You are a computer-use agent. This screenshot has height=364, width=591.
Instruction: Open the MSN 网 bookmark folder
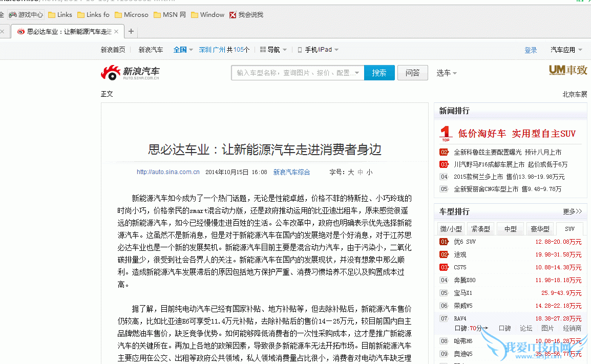(170, 15)
